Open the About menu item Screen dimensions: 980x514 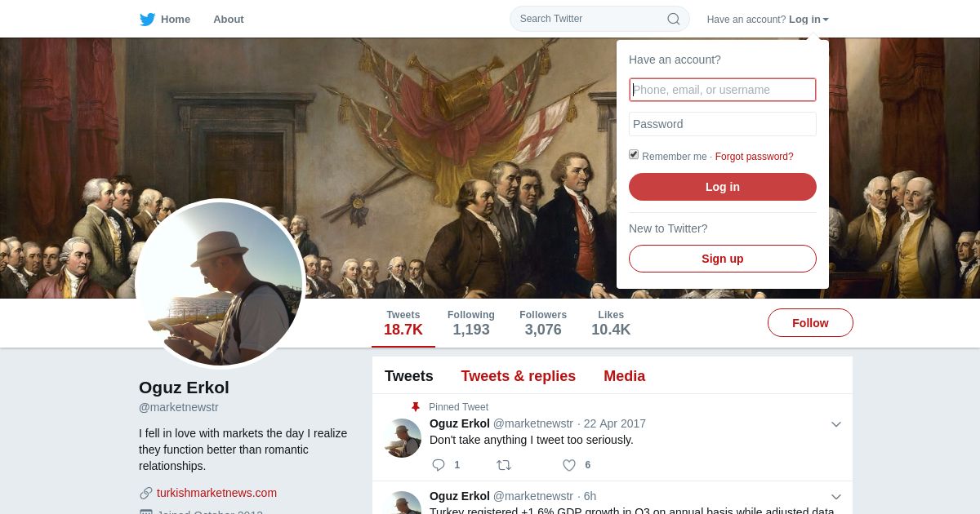pos(229,20)
